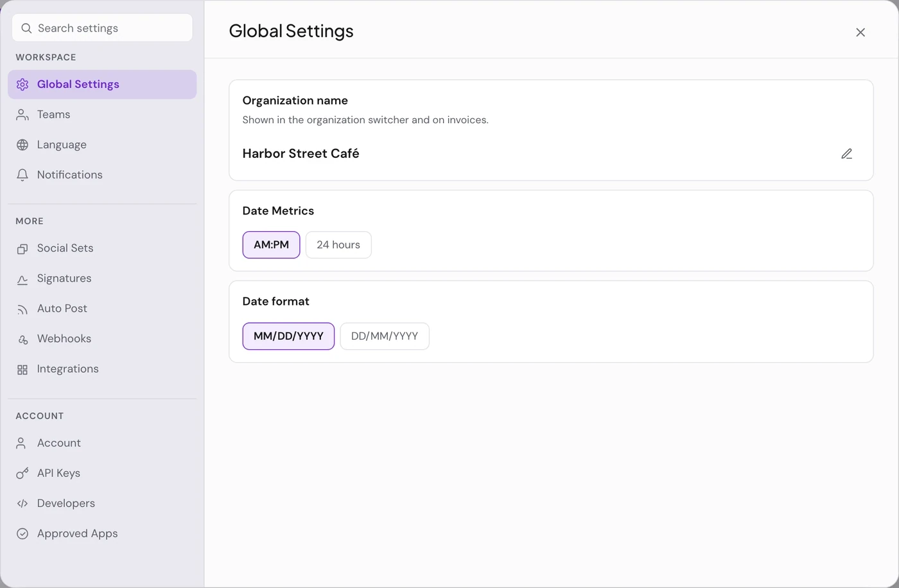The width and height of the screenshot is (899, 588).
Task: Show the Developers settings
Action: pyautogui.click(x=102, y=504)
